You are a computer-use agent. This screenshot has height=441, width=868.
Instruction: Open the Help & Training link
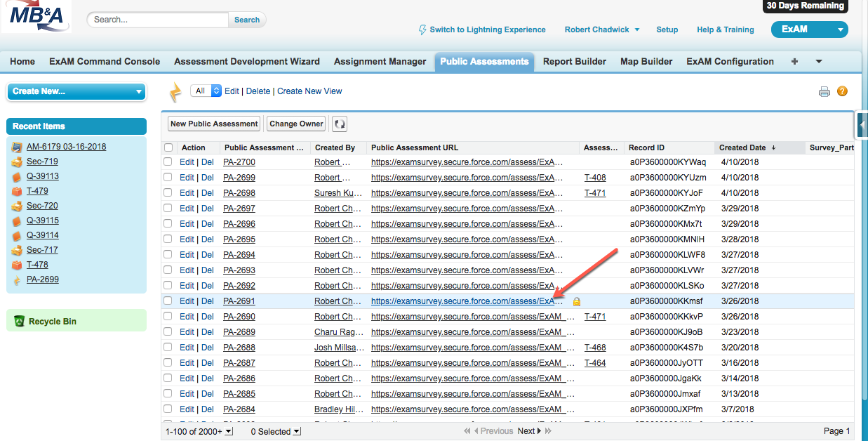tap(726, 29)
